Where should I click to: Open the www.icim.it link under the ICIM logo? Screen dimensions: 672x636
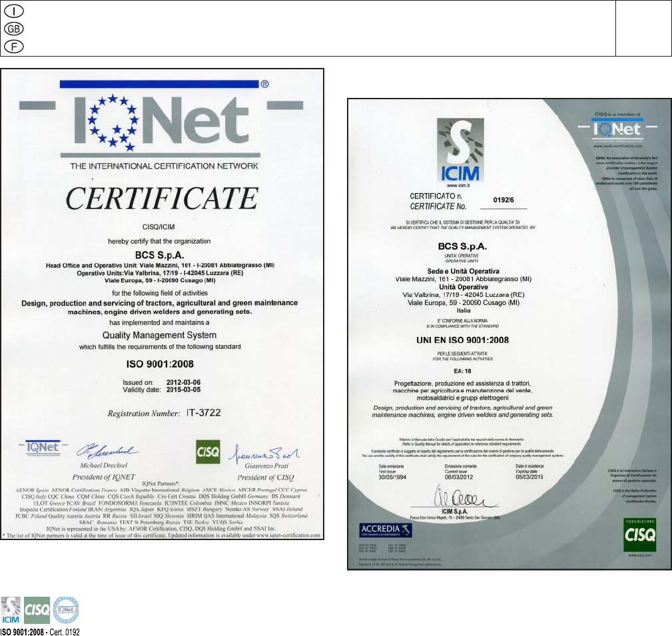[x=458, y=186]
